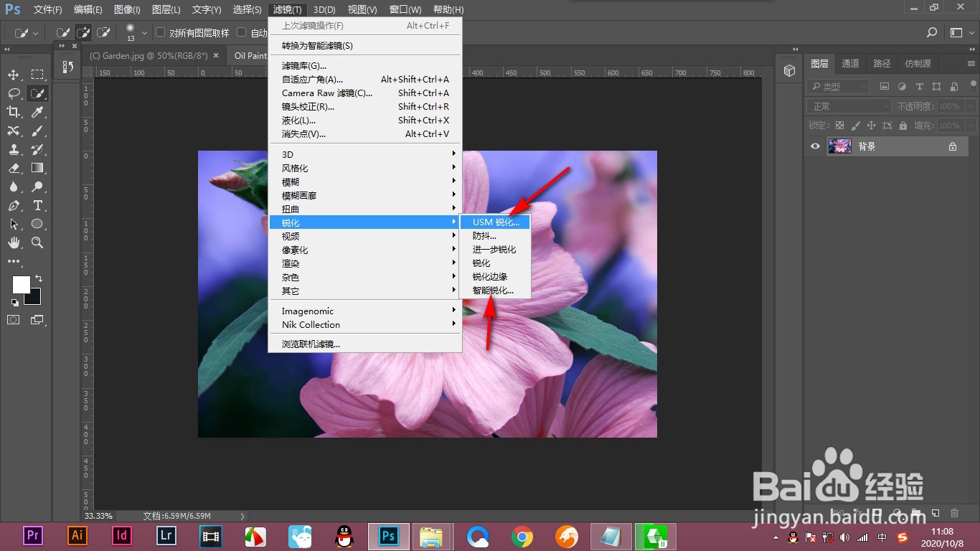Open the 图像(I) menu
The height and width of the screenshot is (551, 980).
click(127, 9)
